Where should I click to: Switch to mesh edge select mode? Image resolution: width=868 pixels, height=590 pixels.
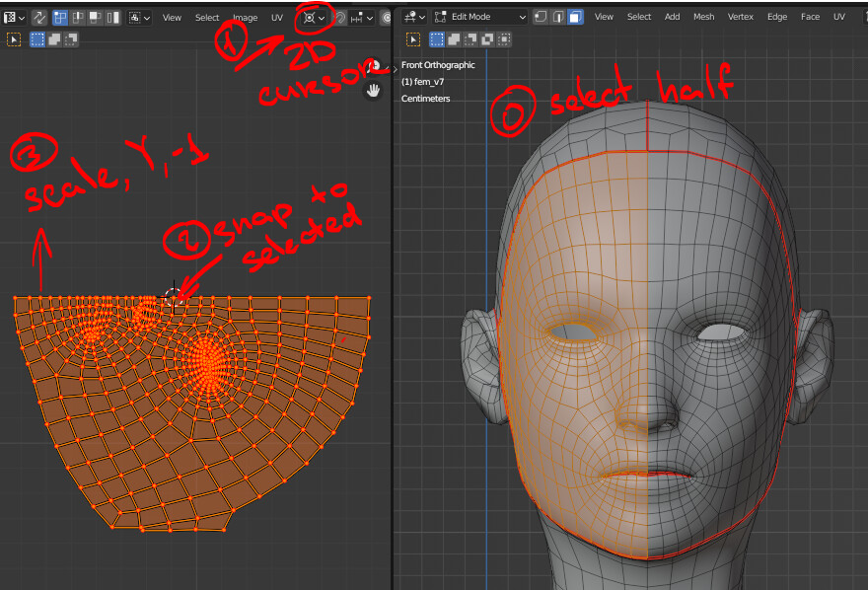pyautogui.click(x=558, y=17)
